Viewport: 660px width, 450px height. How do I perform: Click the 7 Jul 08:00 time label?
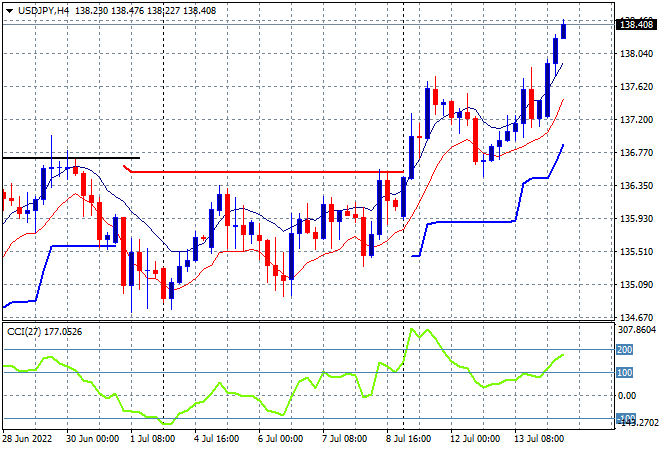coord(345,439)
